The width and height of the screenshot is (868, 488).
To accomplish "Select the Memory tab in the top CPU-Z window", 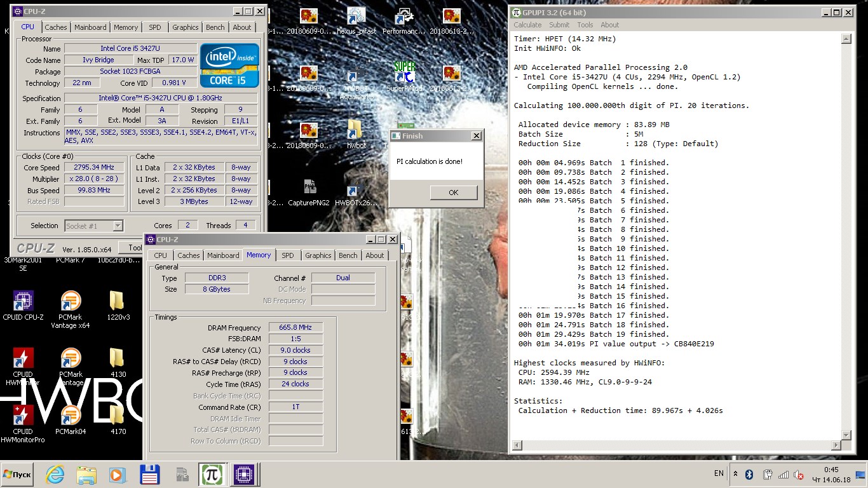I will click(126, 27).
